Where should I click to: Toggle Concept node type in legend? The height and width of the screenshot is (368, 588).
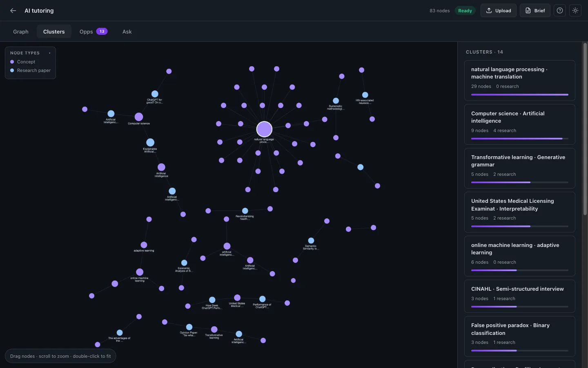(23, 62)
